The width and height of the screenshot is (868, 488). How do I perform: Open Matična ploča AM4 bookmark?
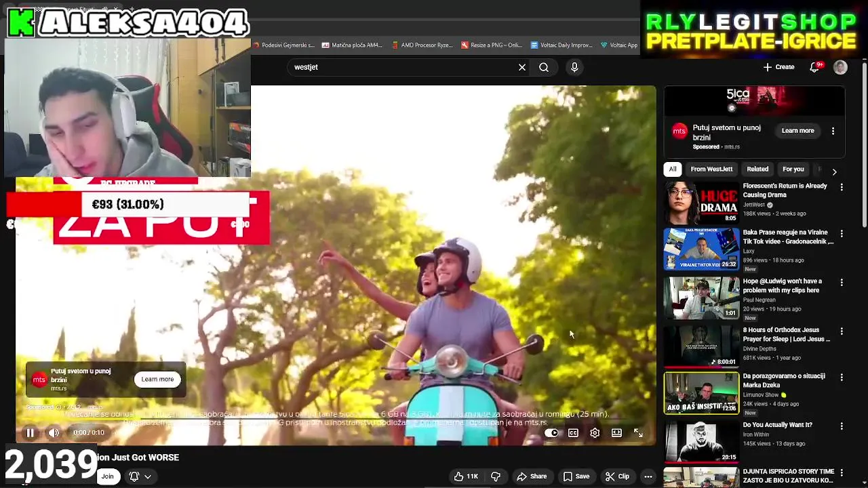(x=352, y=45)
